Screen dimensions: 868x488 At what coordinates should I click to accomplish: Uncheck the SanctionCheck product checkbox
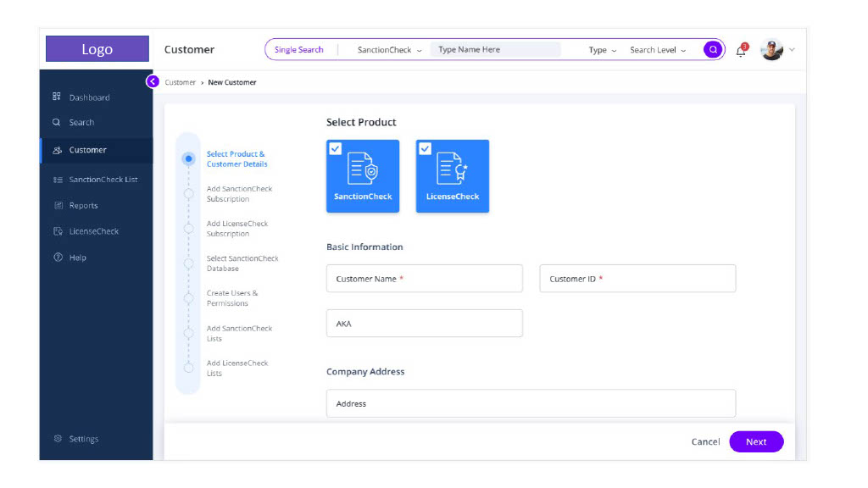point(336,149)
